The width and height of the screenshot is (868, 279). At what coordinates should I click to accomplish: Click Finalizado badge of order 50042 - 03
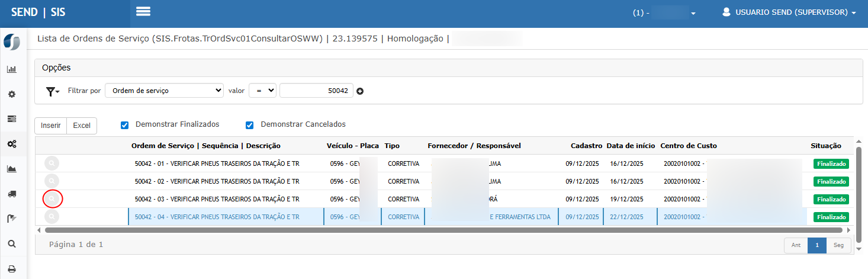(x=831, y=200)
